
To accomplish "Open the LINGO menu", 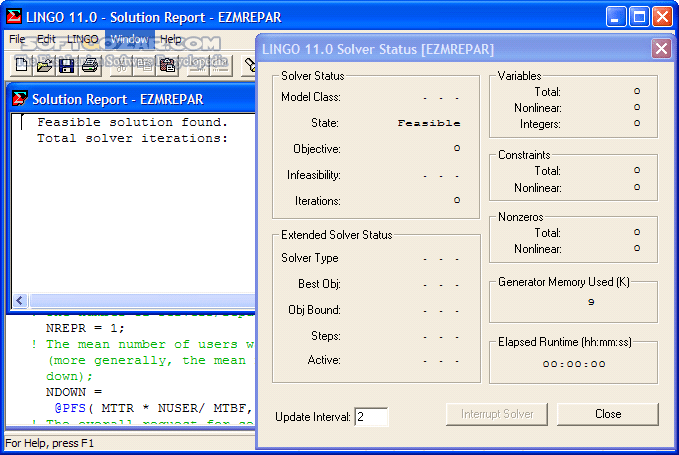I will tap(82, 39).
